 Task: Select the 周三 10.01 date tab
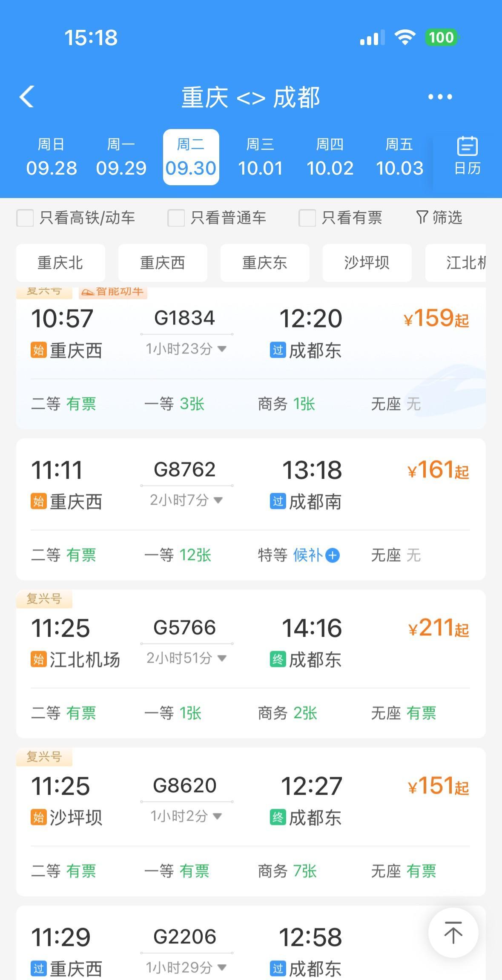point(260,157)
